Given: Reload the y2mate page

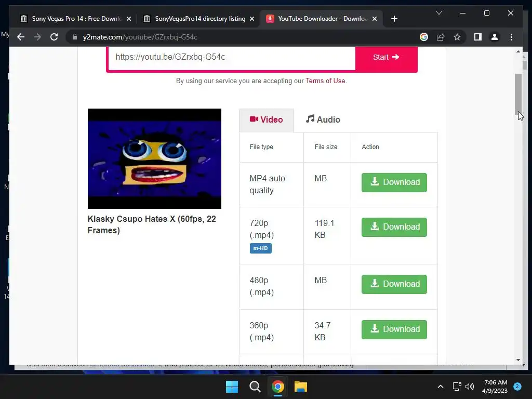Looking at the screenshot, I should coord(54,37).
